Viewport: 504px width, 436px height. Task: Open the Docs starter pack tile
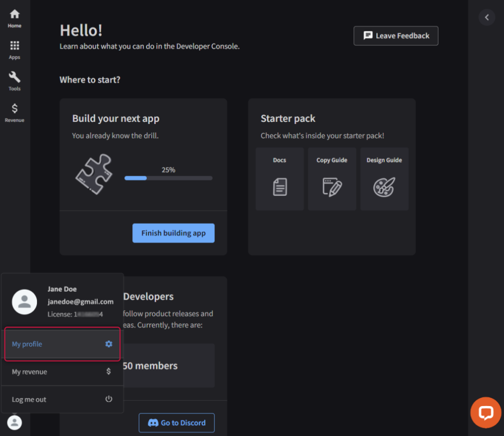pyautogui.click(x=279, y=179)
